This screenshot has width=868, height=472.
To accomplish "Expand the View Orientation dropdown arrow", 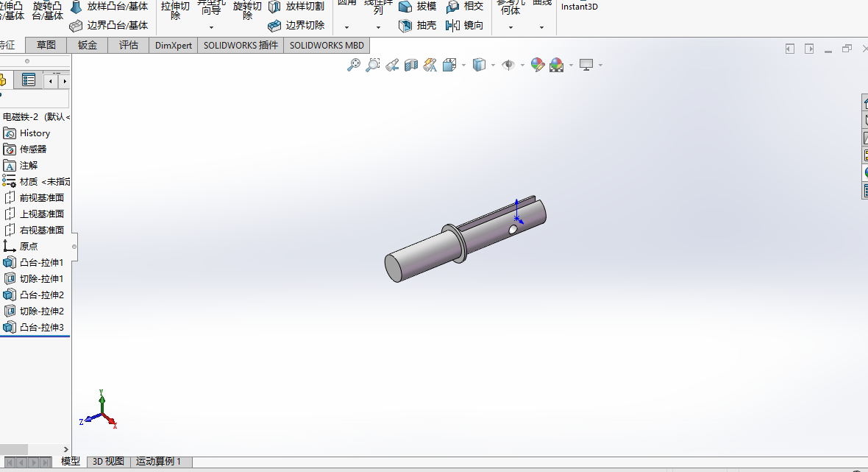I will click(x=464, y=66).
